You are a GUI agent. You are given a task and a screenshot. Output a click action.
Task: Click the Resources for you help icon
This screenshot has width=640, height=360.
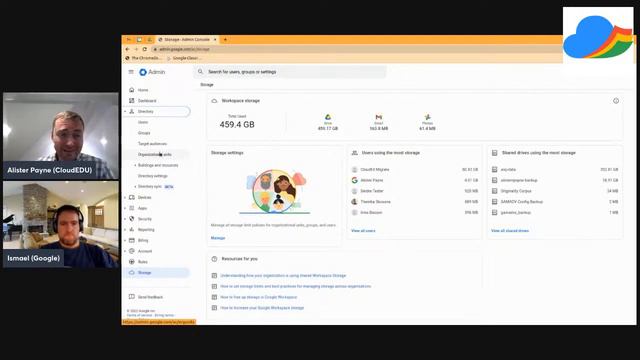pyautogui.click(x=214, y=259)
